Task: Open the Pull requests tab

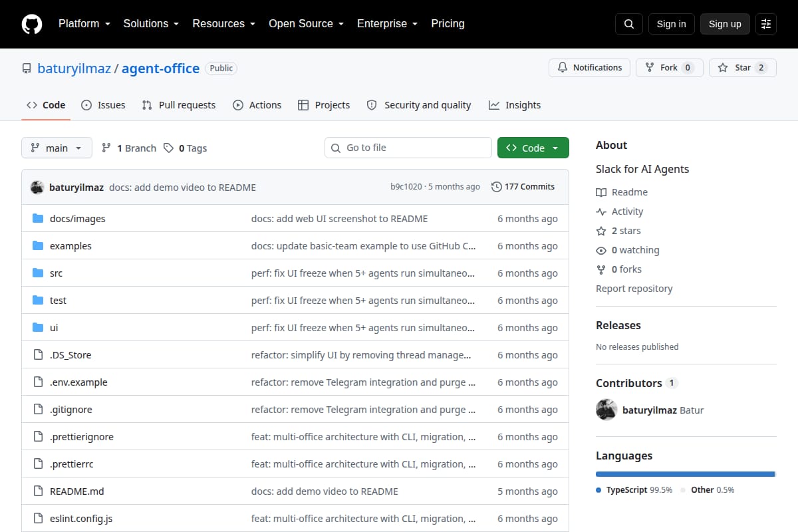Action: coord(179,105)
